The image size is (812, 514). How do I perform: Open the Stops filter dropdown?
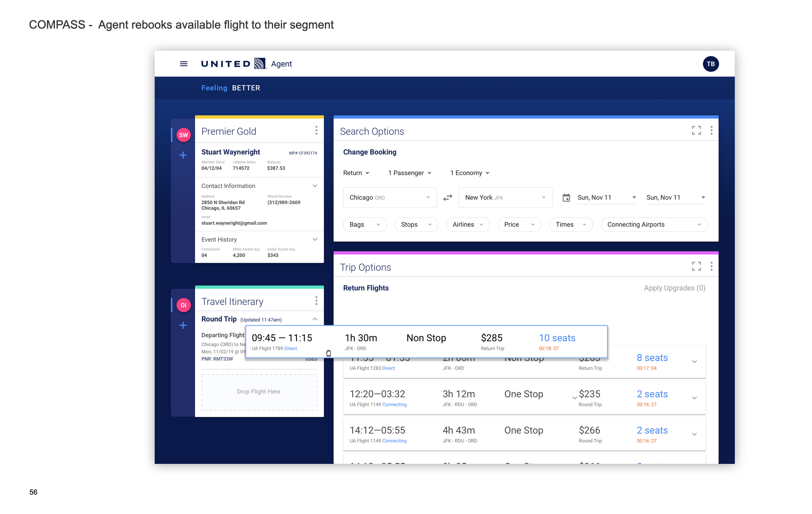(416, 225)
